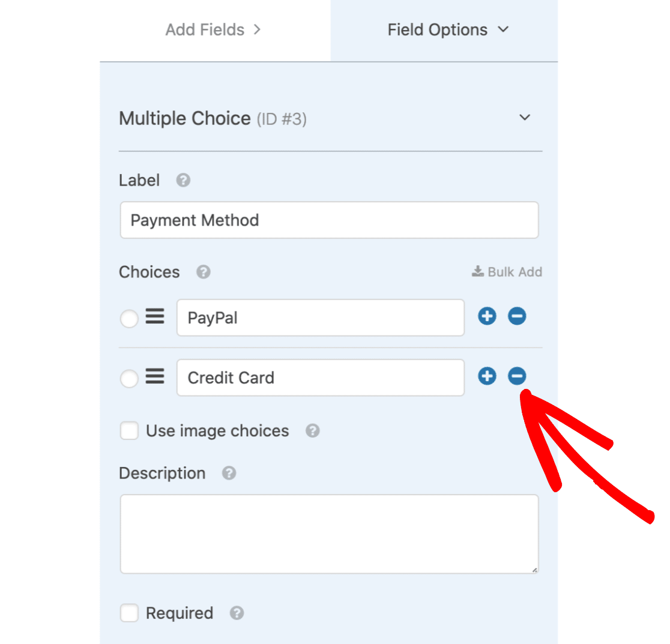670x644 pixels.
Task: Enable the Use image choices option
Action: [x=129, y=431]
